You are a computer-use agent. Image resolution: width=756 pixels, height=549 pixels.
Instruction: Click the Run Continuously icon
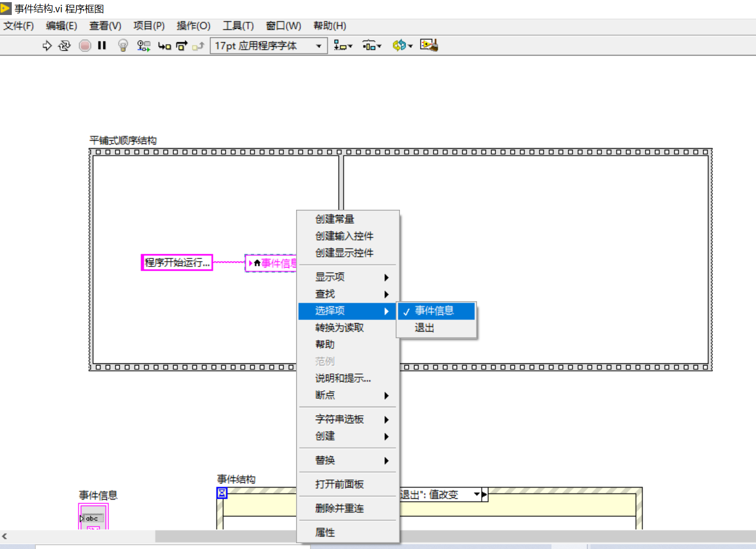pos(64,46)
